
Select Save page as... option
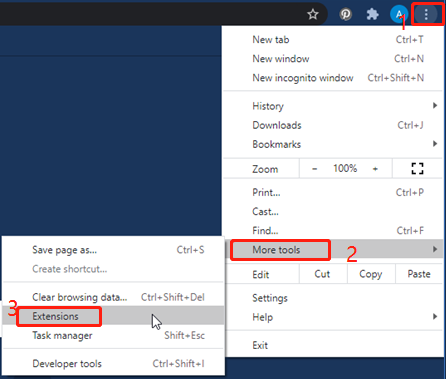point(113,250)
